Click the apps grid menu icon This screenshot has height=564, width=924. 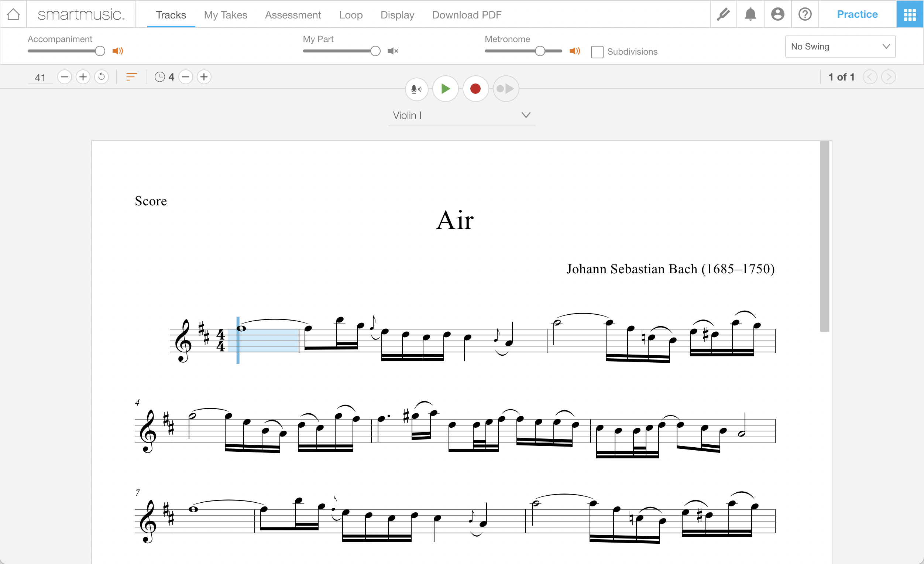coord(910,14)
